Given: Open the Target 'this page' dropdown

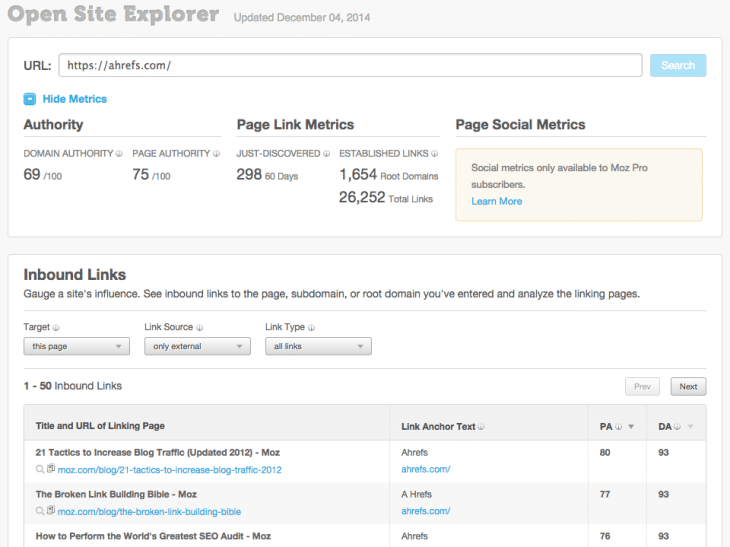Looking at the screenshot, I should 77,346.
